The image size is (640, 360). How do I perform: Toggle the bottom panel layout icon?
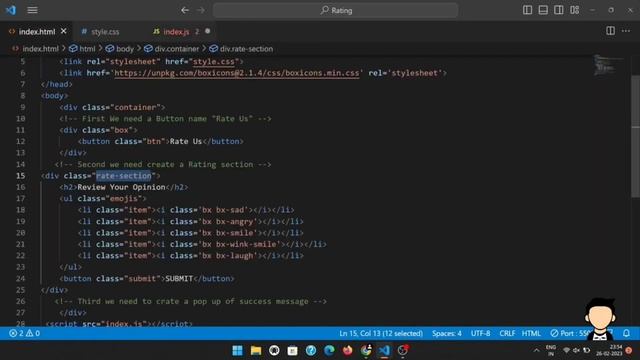(543, 10)
